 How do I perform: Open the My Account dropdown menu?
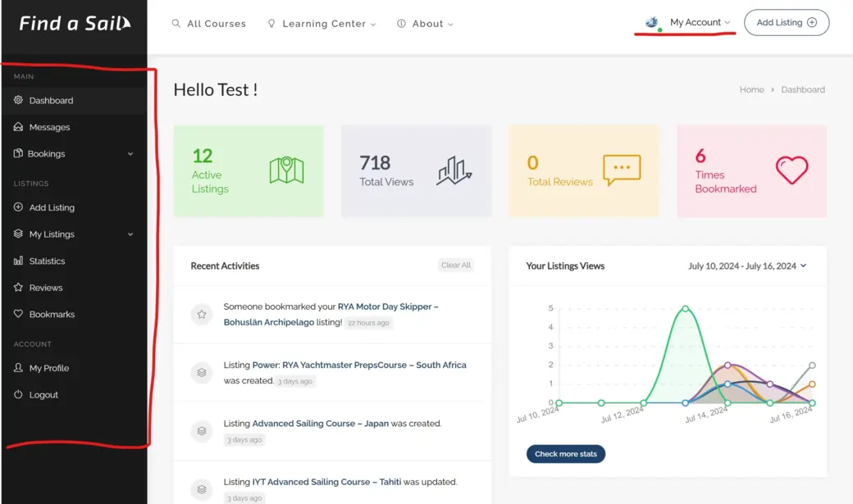(x=700, y=23)
